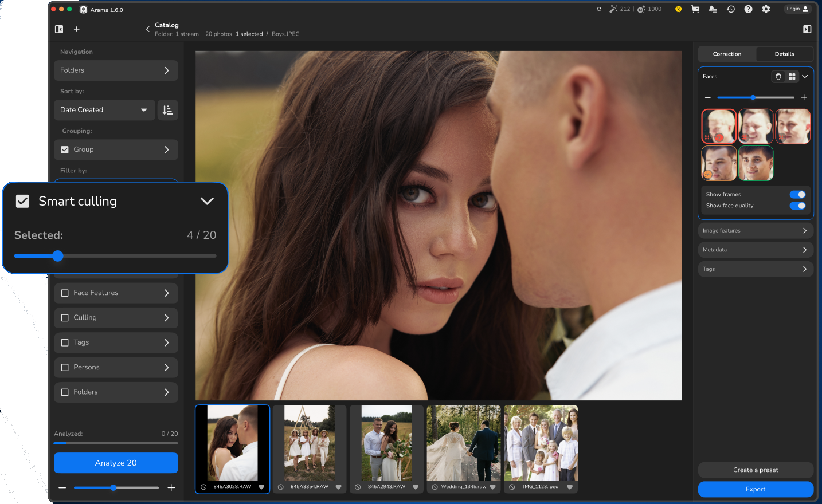Click the add stream plus icon
Image resolution: width=822 pixels, height=504 pixels.
tap(76, 29)
